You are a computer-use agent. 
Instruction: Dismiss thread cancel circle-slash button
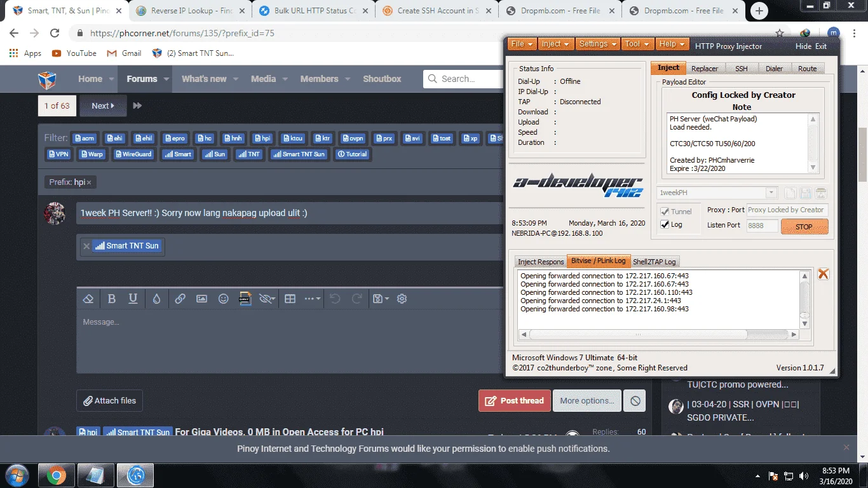click(x=635, y=401)
